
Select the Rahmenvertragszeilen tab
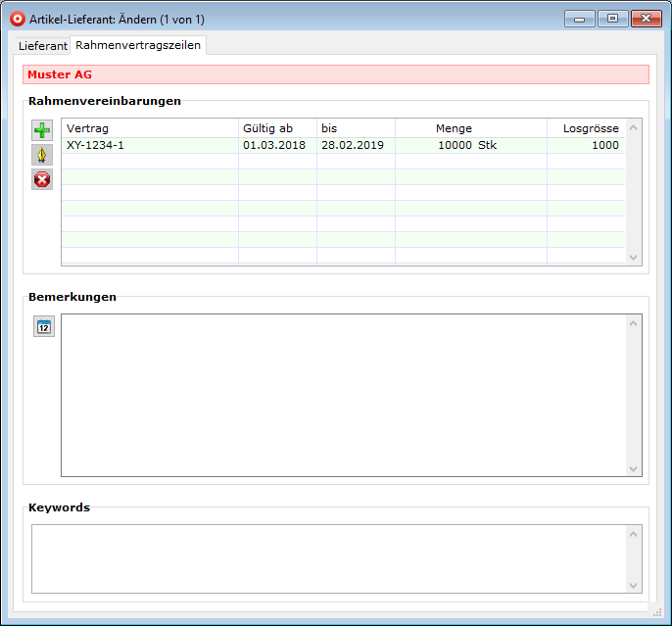pyautogui.click(x=137, y=45)
